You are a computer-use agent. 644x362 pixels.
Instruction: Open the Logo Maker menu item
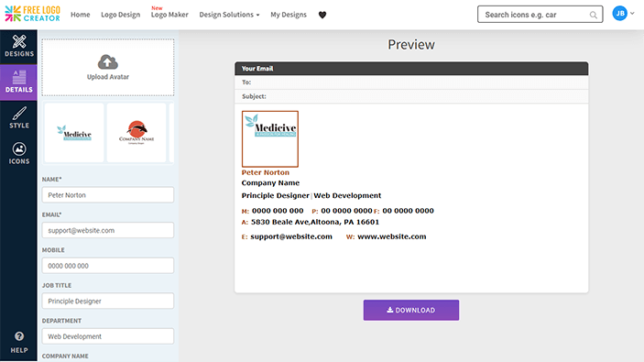point(169,15)
